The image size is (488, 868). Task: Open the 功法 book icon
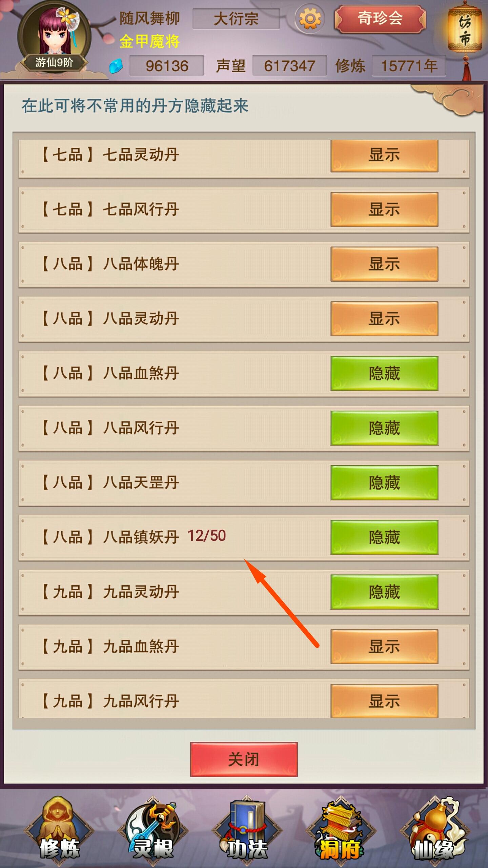click(x=247, y=828)
